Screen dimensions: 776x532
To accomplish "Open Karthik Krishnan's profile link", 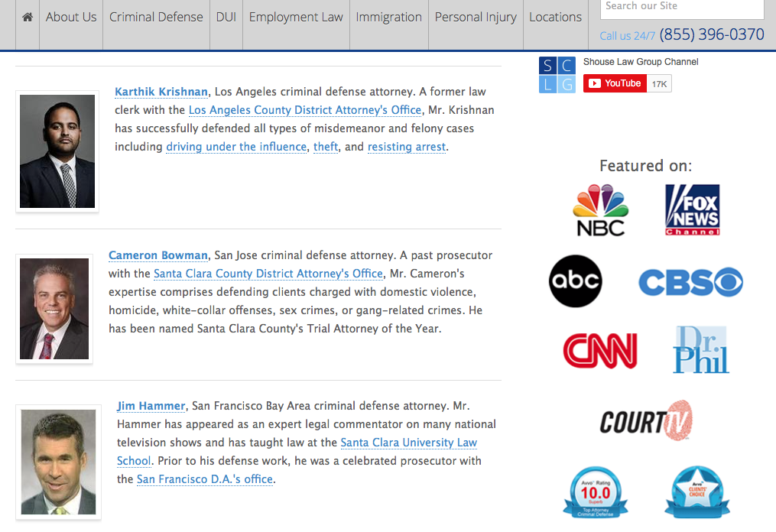I will pyautogui.click(x=161, y=92).
